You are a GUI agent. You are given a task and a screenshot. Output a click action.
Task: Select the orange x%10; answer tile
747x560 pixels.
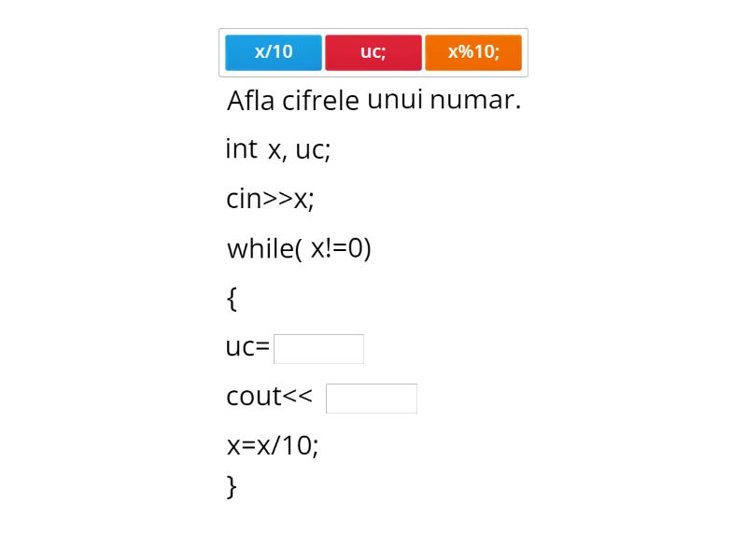click(x=474, y=52)
